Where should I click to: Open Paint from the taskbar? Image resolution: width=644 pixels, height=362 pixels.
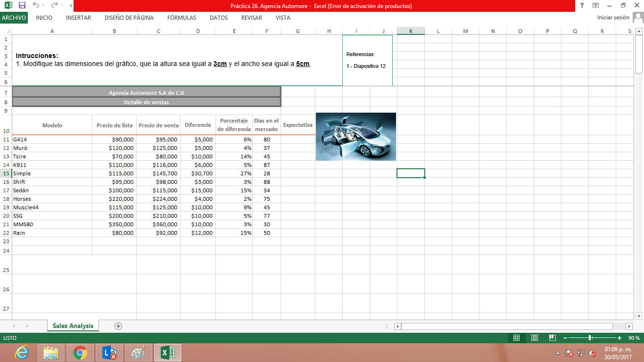pyautogui.click(x=138, y=352)
